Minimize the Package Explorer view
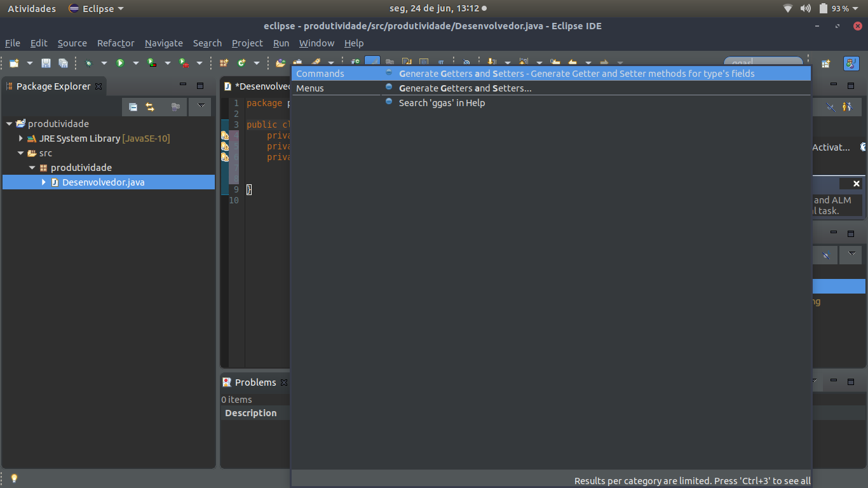868x488 pixels. (183, 85)
